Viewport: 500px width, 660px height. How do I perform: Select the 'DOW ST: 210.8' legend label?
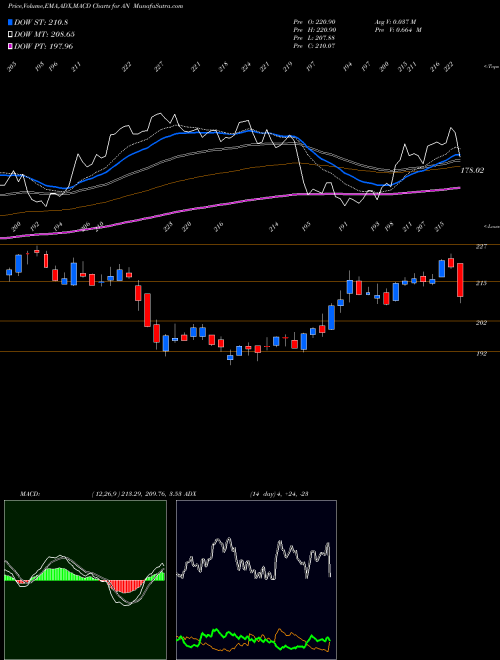(x=41, y=22)
